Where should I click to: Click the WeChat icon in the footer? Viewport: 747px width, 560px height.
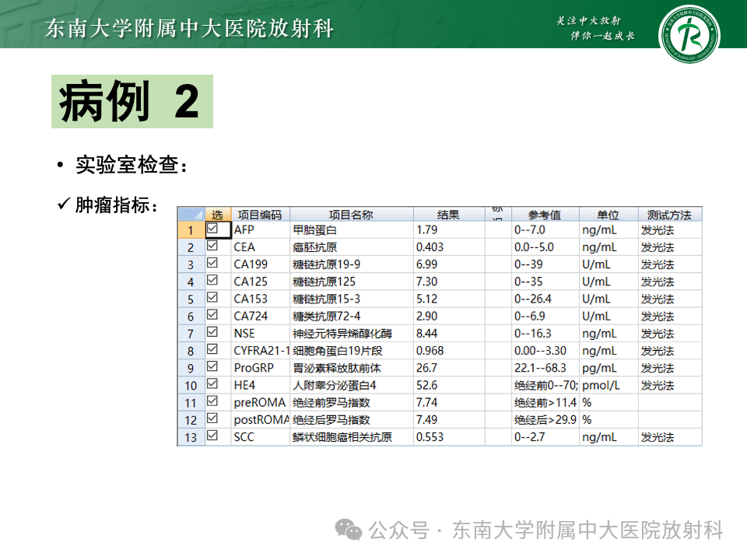tap(349, 530)
